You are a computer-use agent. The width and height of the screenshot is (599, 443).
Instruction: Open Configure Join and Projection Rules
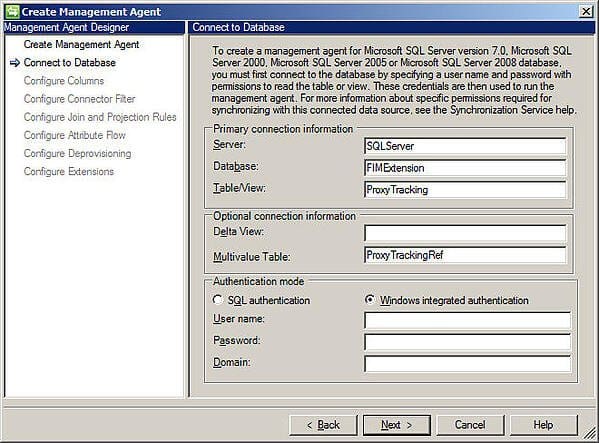click(100, 117)
